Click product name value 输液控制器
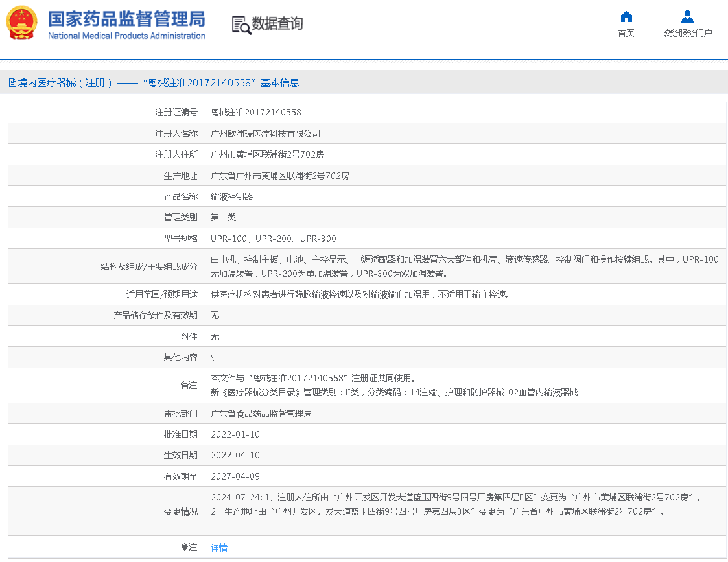The width and height of the screenshot is (728, 562). click(232, 196)
